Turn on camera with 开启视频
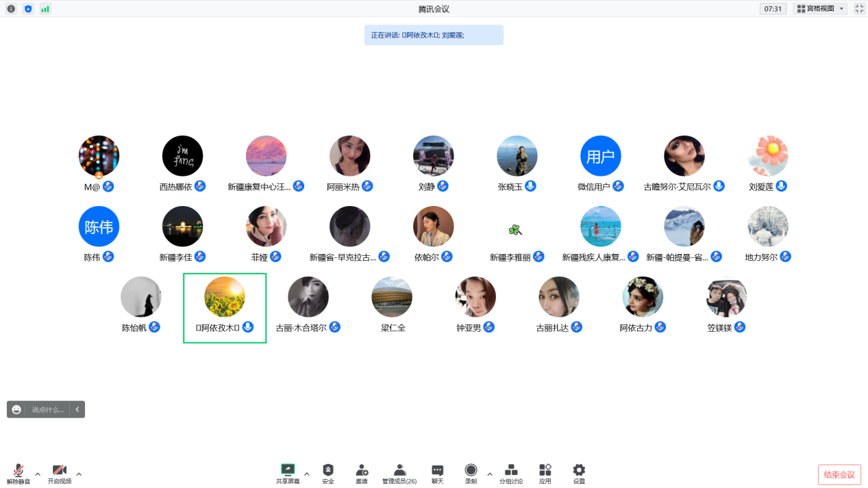 60,471
